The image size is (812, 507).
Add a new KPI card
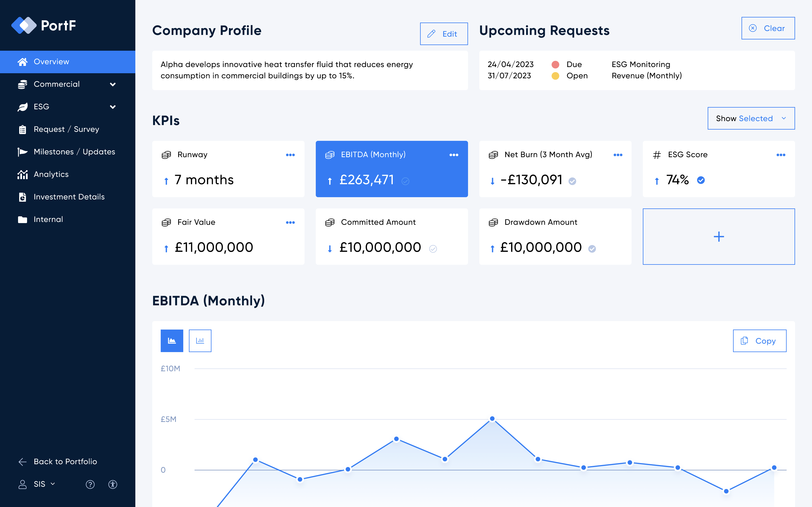tap(718, 237)
